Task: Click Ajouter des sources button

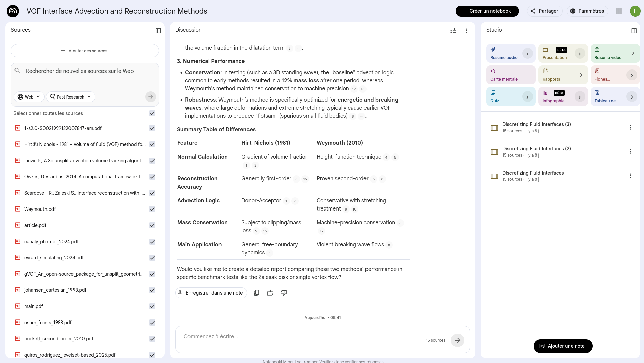Action: (x=85, y=51)
